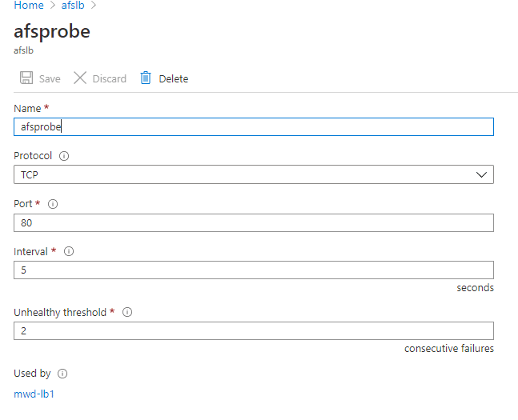Select the Interval seconds input field
The height and width of the screenshot is (420, 518).
[254, 270]
